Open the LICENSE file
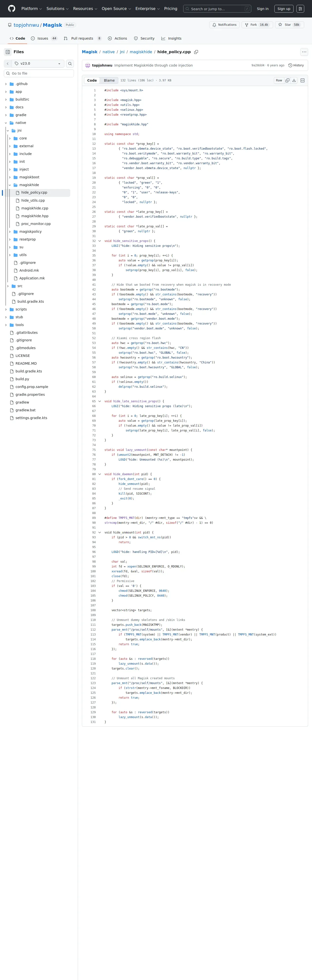This screenshot has width=312, height=980. tap(22, 356)
